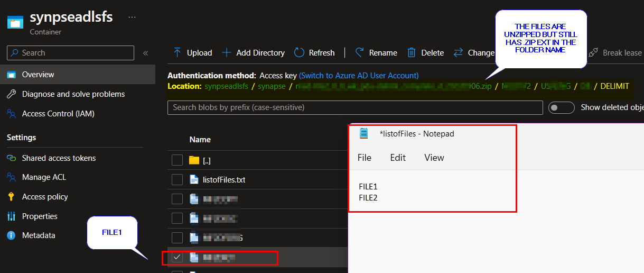Open the [..] parent folder

point(207,160)
